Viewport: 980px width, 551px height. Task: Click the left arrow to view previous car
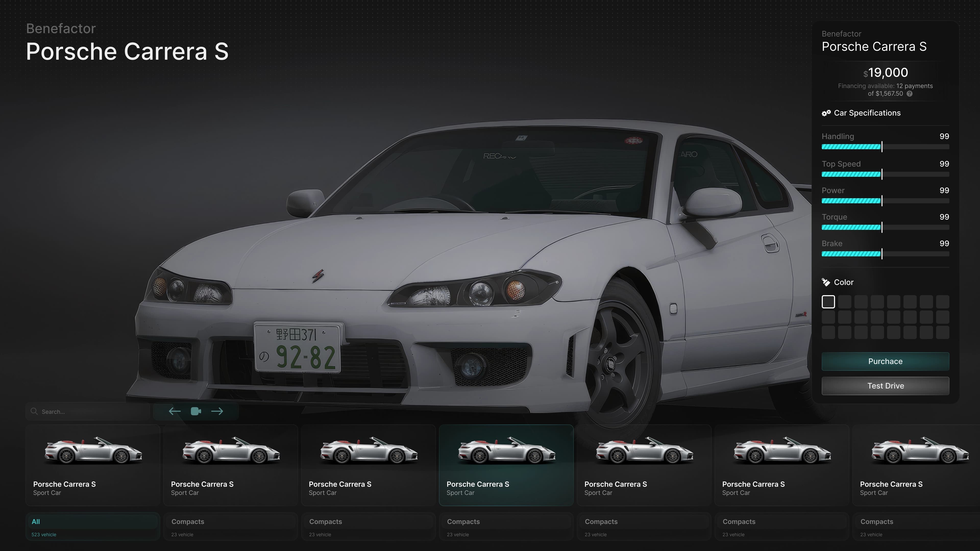pyautogui.click(x=175, y=411)
